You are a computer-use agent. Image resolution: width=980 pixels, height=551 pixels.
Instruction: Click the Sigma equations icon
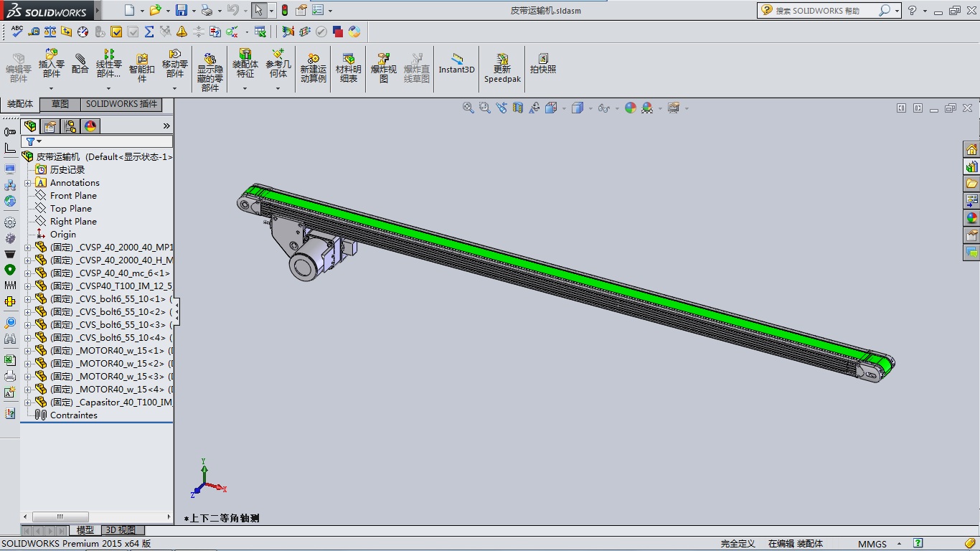tap(149, 32)
